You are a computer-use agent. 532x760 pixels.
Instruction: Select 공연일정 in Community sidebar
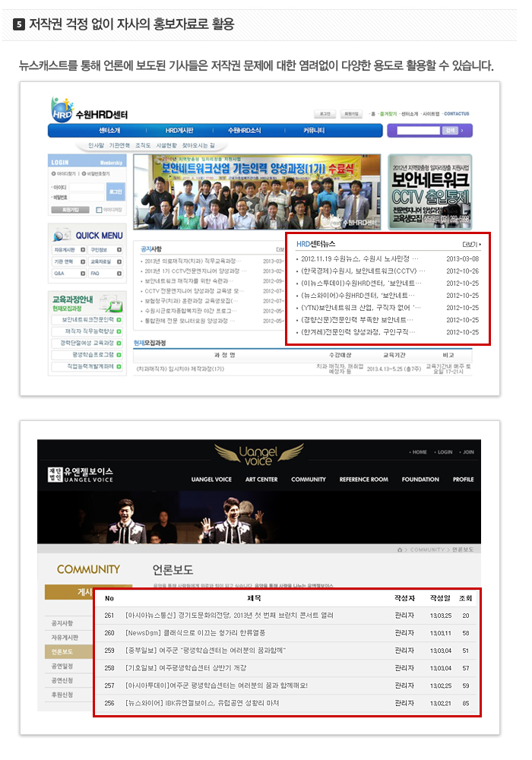62,667
